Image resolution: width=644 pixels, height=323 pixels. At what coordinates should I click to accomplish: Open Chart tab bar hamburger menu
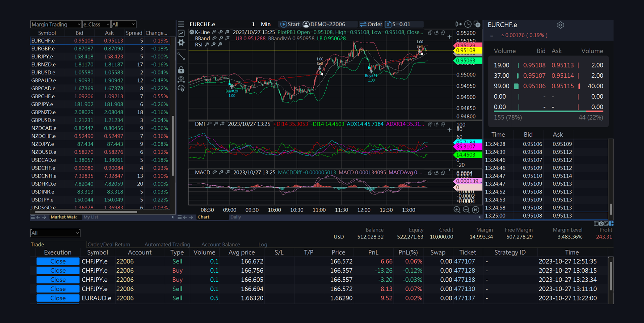179,217
